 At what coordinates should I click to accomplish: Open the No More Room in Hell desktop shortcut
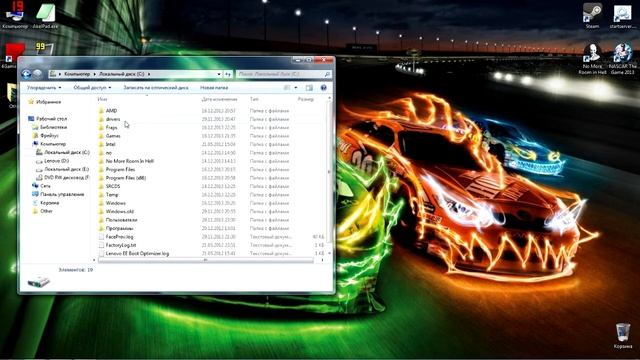pos(592,59)
